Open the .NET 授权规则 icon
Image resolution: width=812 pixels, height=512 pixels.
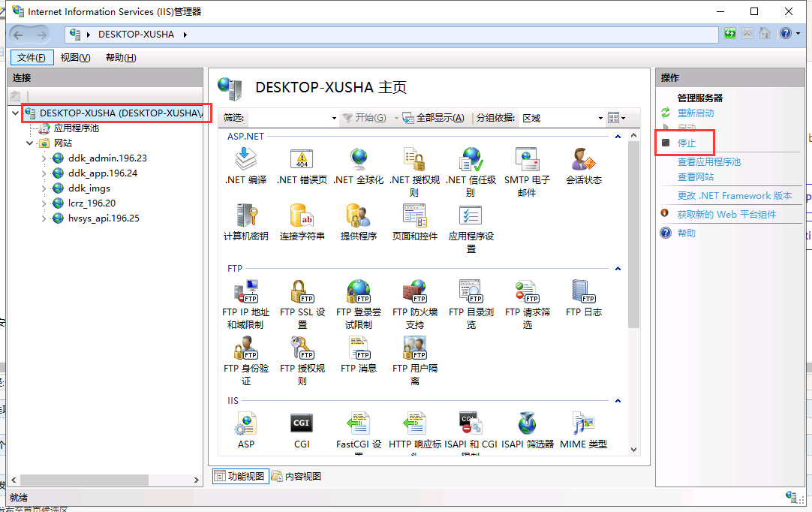point(414,159)
